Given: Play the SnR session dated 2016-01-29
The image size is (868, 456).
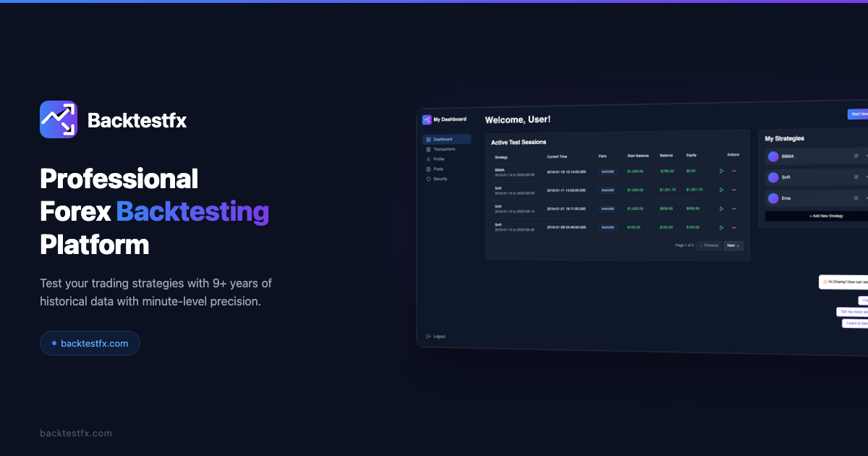Looking at the screenshot, I should pyautogui.click(x=721, y=227).
